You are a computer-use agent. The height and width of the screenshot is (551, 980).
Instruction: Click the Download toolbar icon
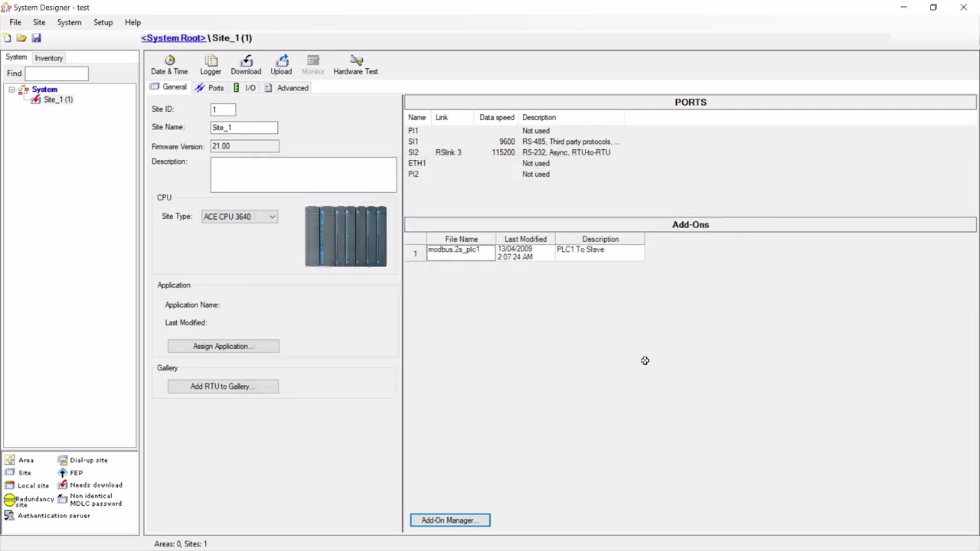(246, 65)
